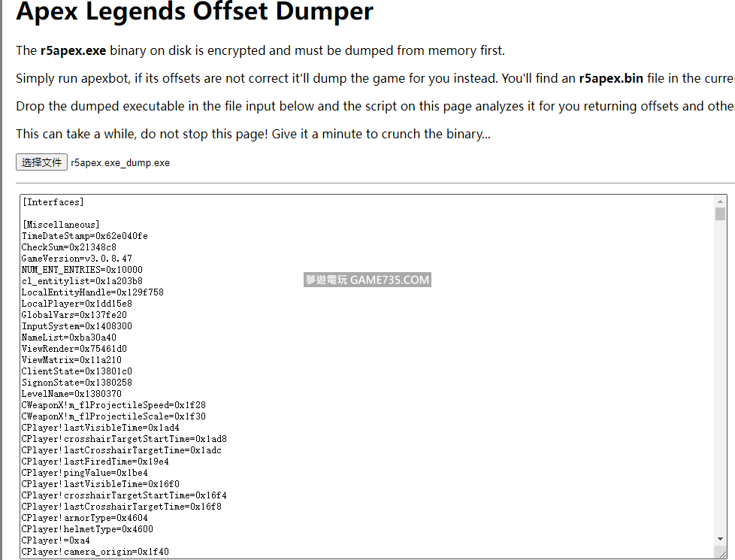The width and height of the screenshot is (735, 560).
Task: Click the 'This can take a while' paragraph
Action: 253,134
